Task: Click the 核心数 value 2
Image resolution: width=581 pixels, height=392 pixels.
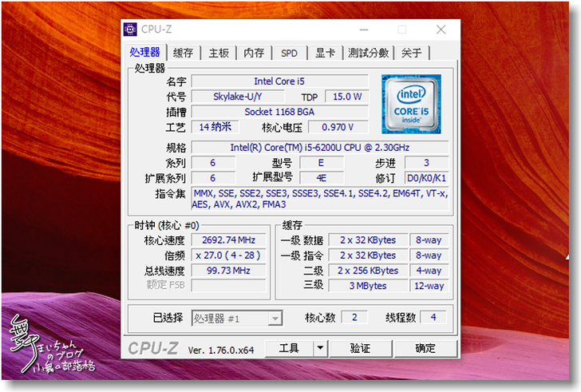Action: tap(354, 317)
